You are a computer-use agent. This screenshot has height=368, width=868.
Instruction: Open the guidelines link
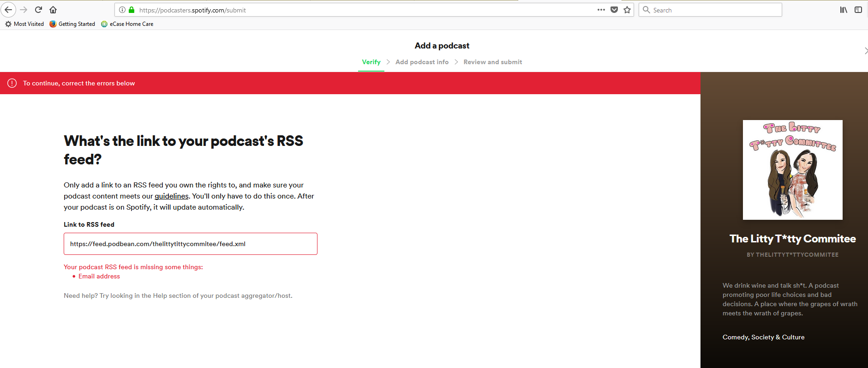click(172, 196)
